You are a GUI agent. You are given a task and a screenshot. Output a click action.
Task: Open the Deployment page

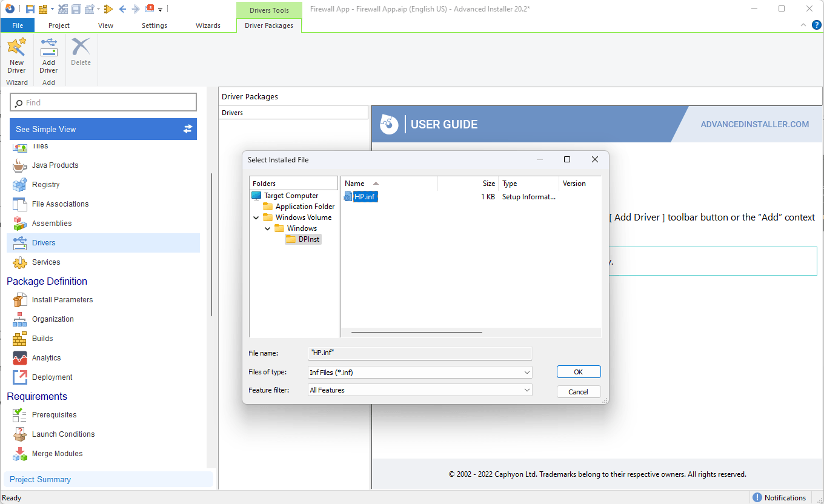52,377
